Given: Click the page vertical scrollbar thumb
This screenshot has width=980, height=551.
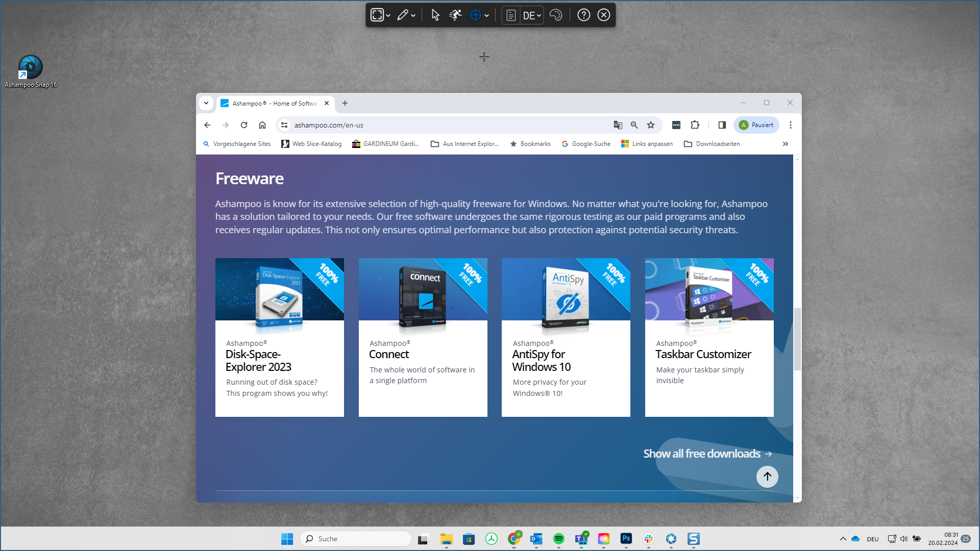Looking at the screenshot, I should pyautogui.click(x=797, y=339).
